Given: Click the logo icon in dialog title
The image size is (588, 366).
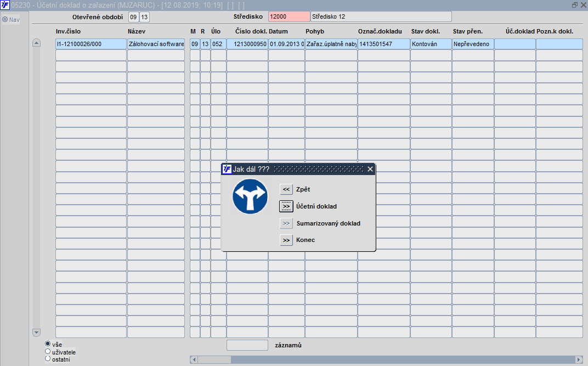Looking at the screenshot, I should (x=227, y=169).
